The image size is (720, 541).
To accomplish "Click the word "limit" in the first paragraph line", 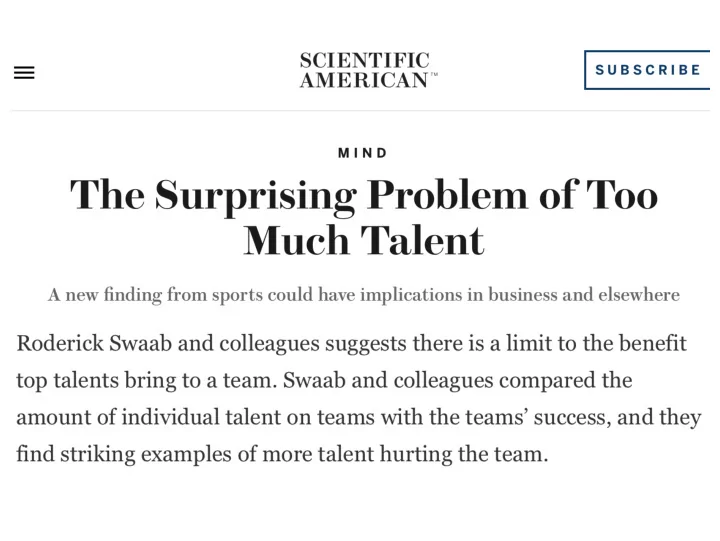I will coord(529,343).
